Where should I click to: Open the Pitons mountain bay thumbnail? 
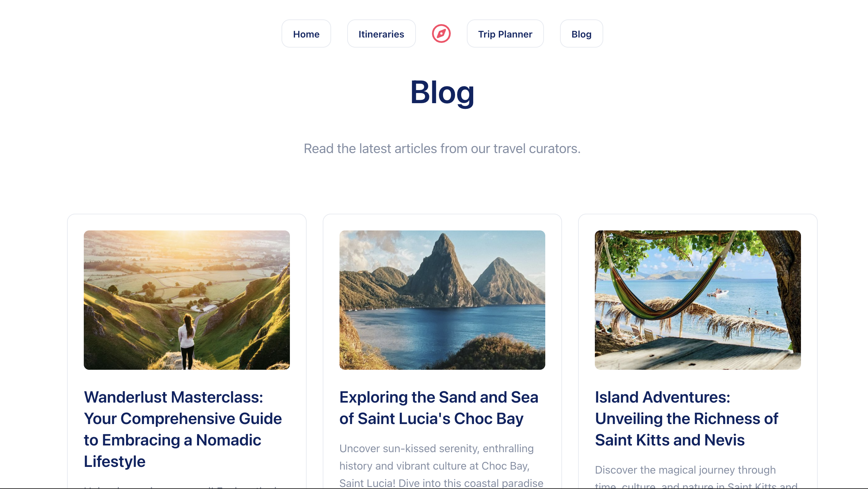point(442,300)
